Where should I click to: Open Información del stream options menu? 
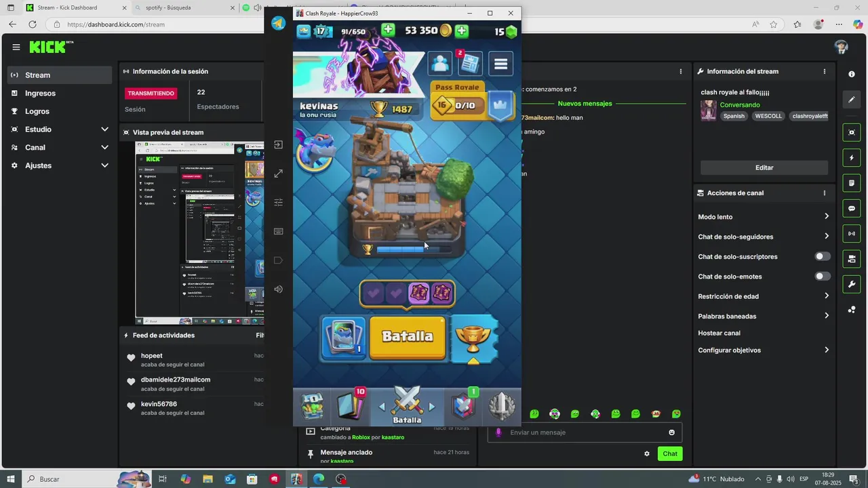(825, 72)
